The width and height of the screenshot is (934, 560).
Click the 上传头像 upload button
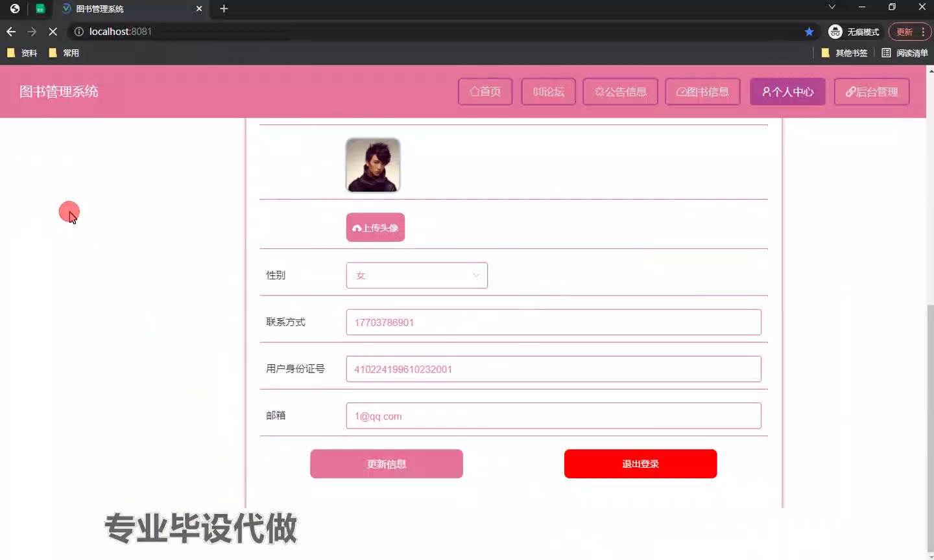click(x=376, y=227)
